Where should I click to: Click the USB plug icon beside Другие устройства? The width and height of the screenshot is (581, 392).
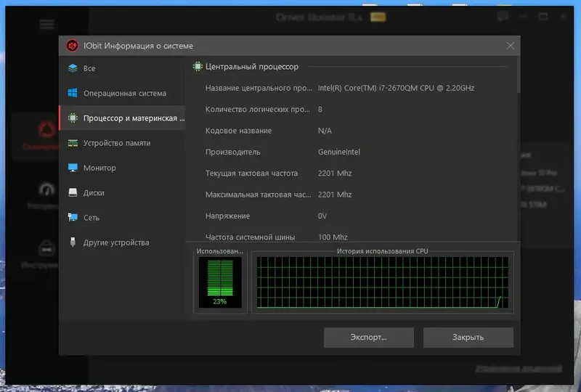click(x=73, y=242)
